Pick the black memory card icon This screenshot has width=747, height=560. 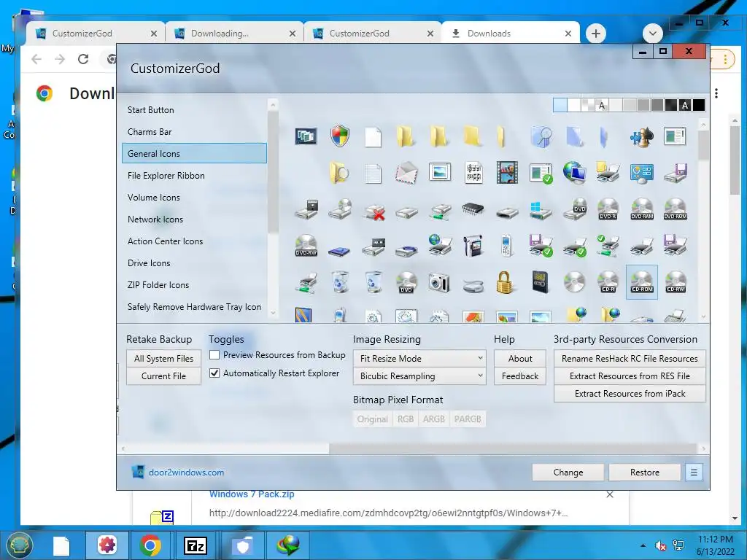coord(541,282)
